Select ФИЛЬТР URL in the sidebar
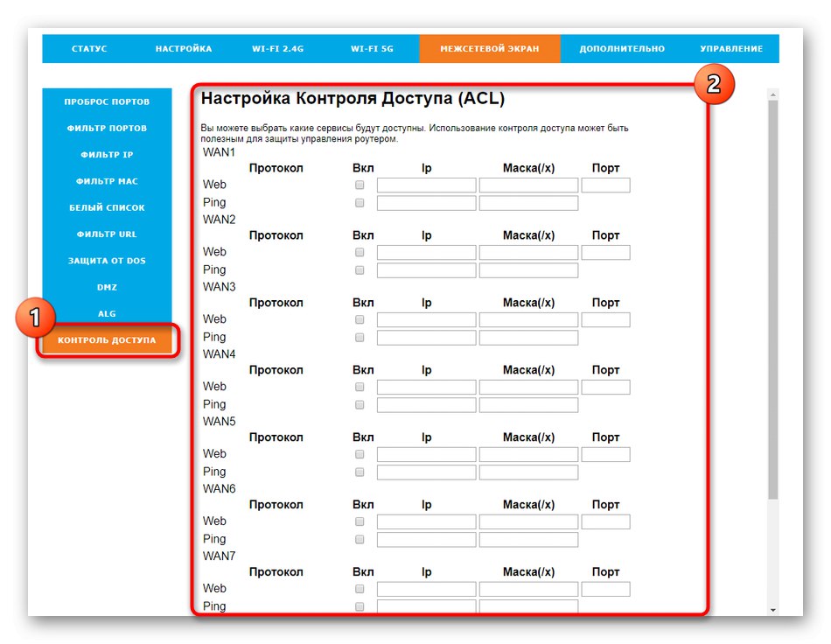This screenshot has width=831, height=644. pos(107,234)
